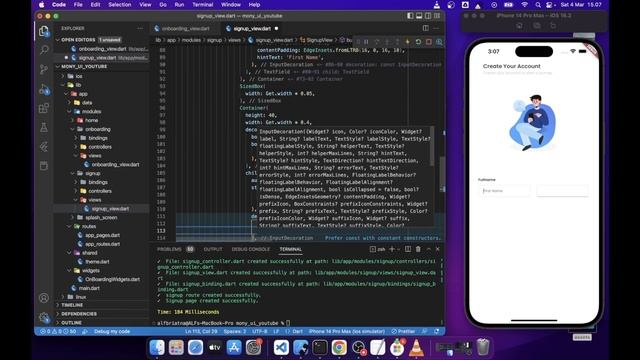
Task: Open the Terminal menu in menu bar
Action: [202, 5]
